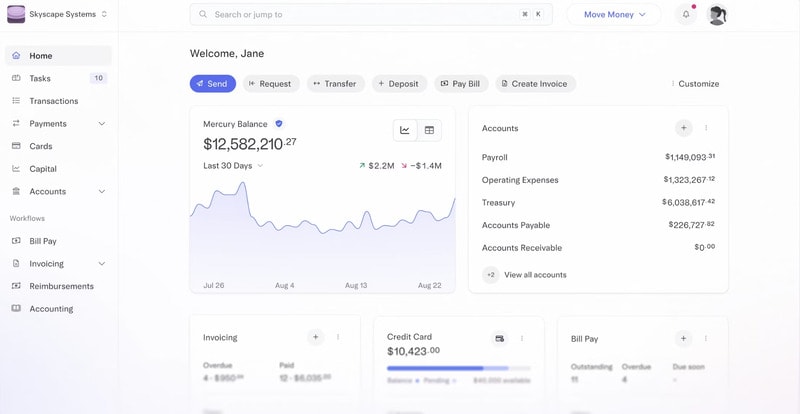
Task: Go to Transactions in the sidebar
Action: [x=53, y=101]
